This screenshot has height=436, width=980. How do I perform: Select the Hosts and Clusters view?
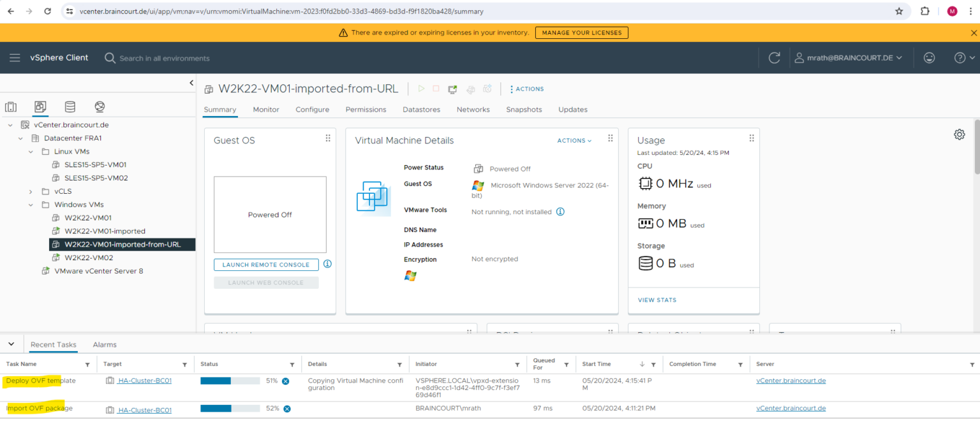[11, 106]
